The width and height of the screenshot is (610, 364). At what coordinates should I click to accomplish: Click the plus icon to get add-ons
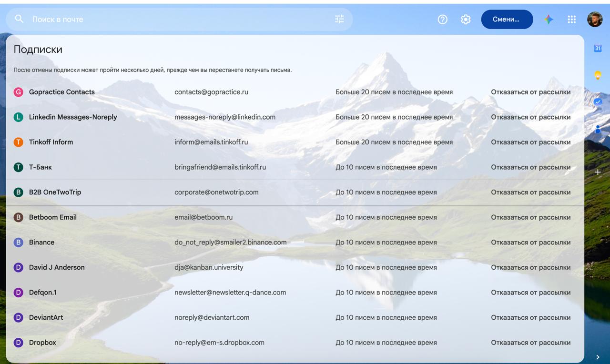(598, 172)
